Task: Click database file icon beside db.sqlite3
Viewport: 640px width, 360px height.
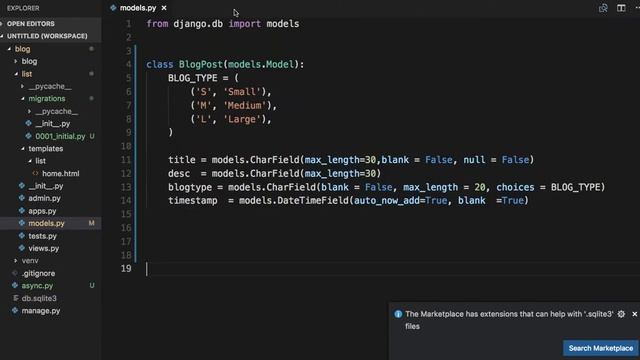Action: click(x=16, y=298)
